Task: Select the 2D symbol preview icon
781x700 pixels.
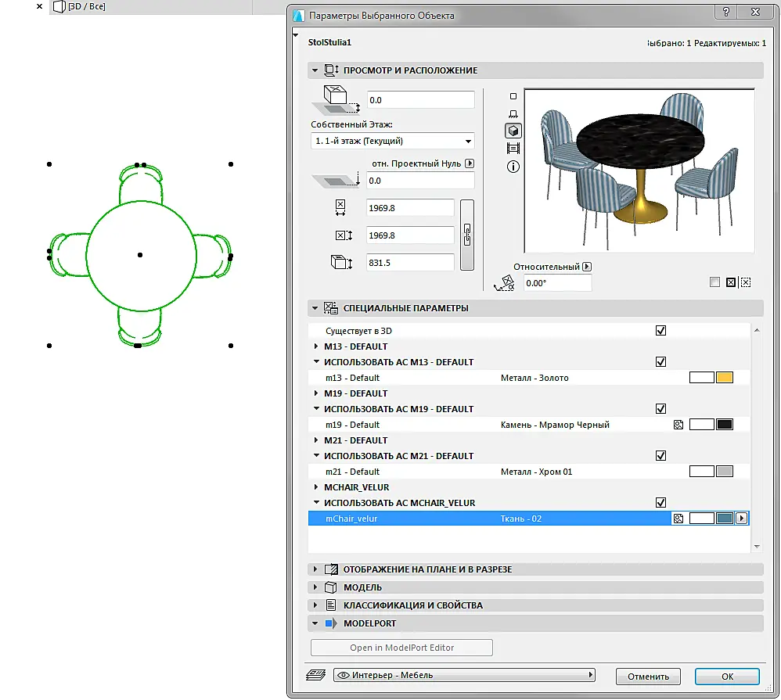Action: [513, 96]
